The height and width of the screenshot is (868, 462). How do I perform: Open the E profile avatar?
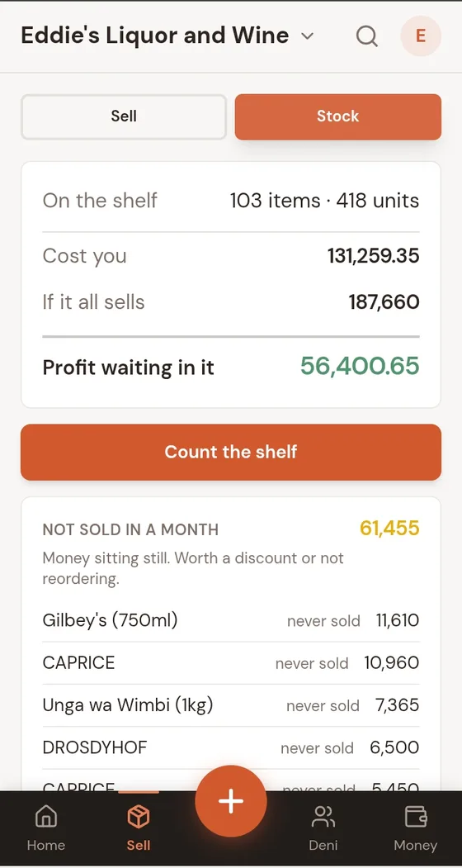(421, 36)
